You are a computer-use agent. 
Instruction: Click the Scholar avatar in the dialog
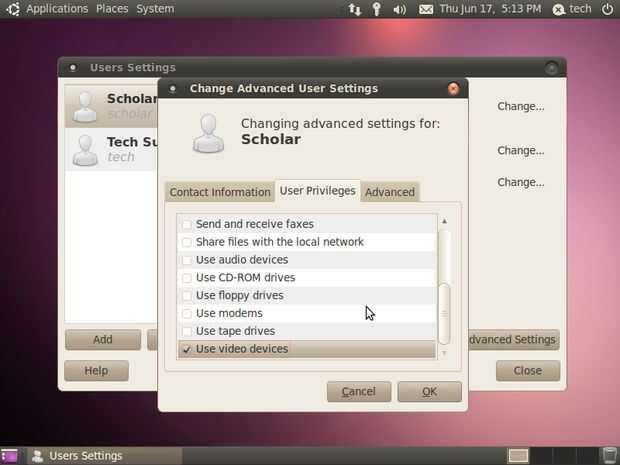pos(208,133)
